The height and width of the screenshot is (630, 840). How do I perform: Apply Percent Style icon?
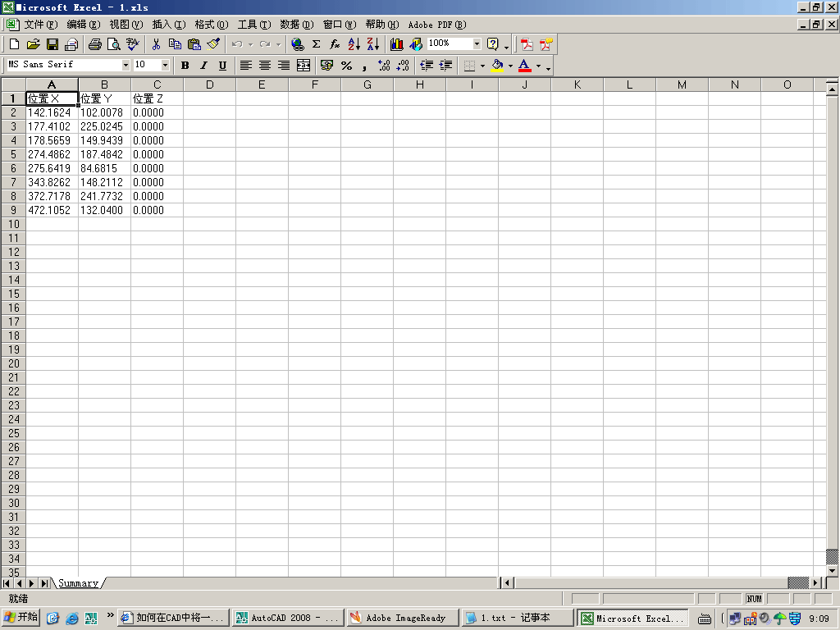tap(346, 66)
